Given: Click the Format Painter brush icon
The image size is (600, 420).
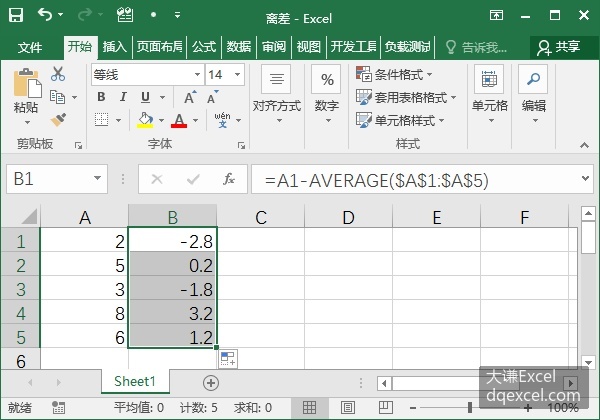Looking at the screenshot, I should pos(58,120).
